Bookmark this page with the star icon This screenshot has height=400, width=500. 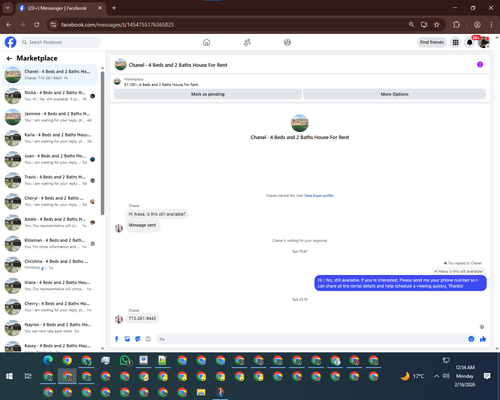437,25
